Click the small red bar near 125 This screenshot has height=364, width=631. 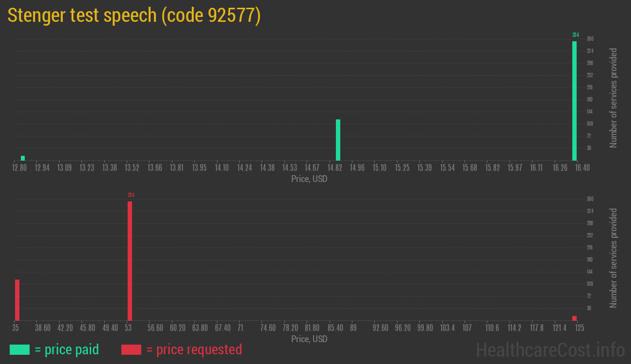click(x=574, y=318)
